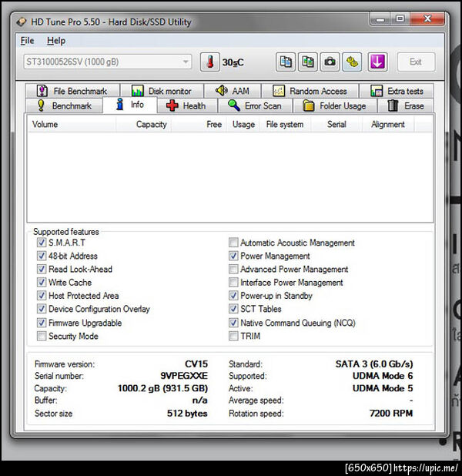
Task: Open the Erase tab with trash icon
Action: tap(406, 106)
